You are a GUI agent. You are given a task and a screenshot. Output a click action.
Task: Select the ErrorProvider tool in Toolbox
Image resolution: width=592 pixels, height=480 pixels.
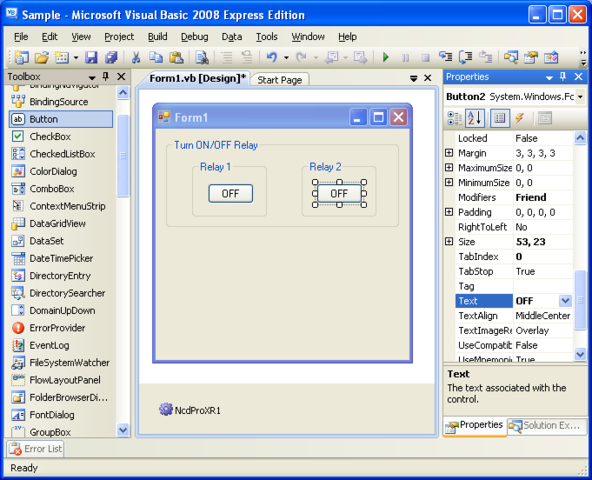(61, 328)
